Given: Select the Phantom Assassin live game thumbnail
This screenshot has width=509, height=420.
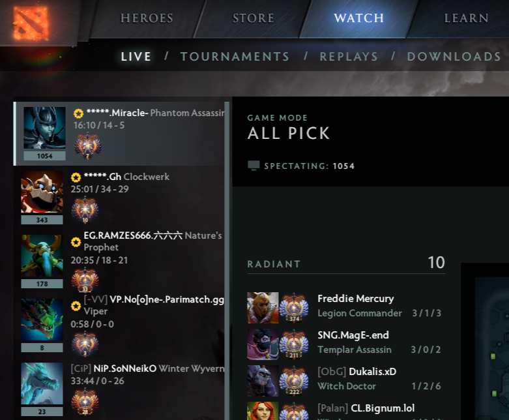Looking at the screenshot, I should [44, 128].
